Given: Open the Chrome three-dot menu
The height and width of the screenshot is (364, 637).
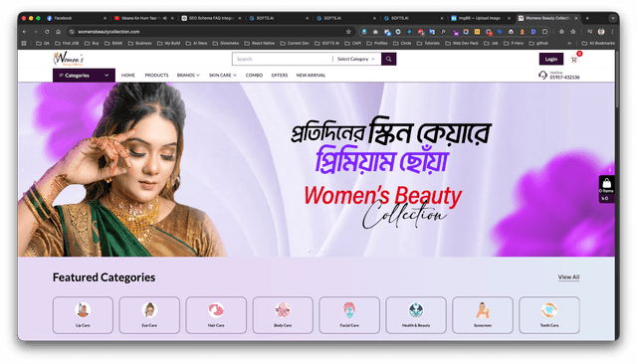Looking at the screenshot, I should tap(612, 32).
